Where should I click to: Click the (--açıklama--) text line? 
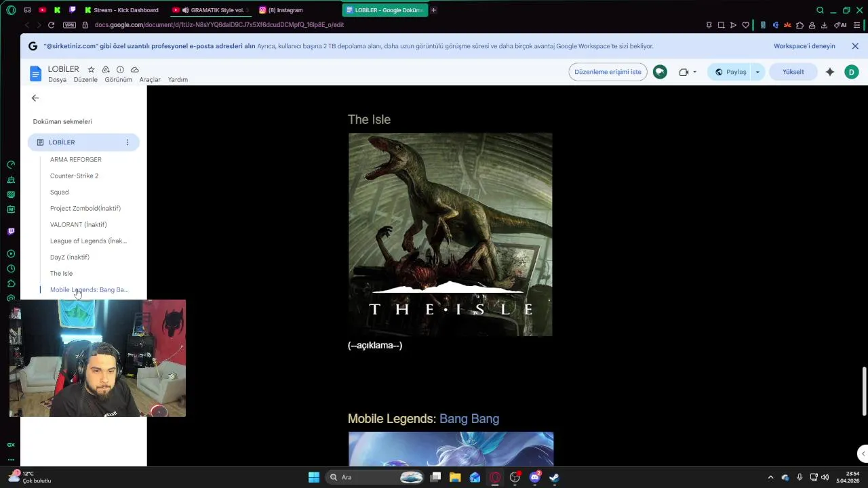point(375,346)
